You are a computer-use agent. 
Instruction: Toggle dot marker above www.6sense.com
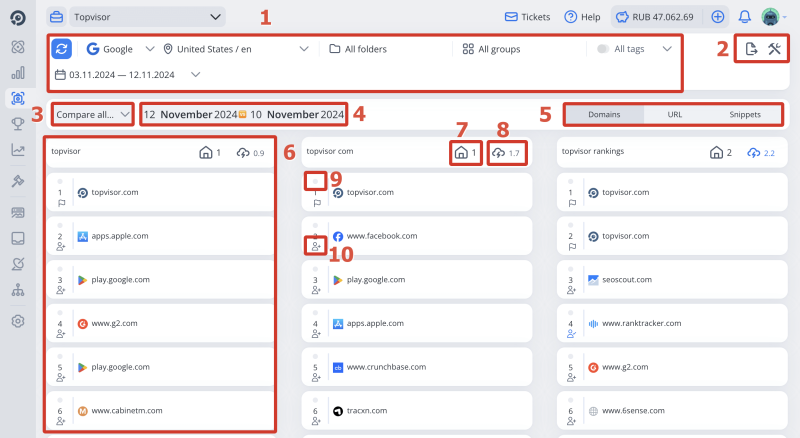point(570,400)
